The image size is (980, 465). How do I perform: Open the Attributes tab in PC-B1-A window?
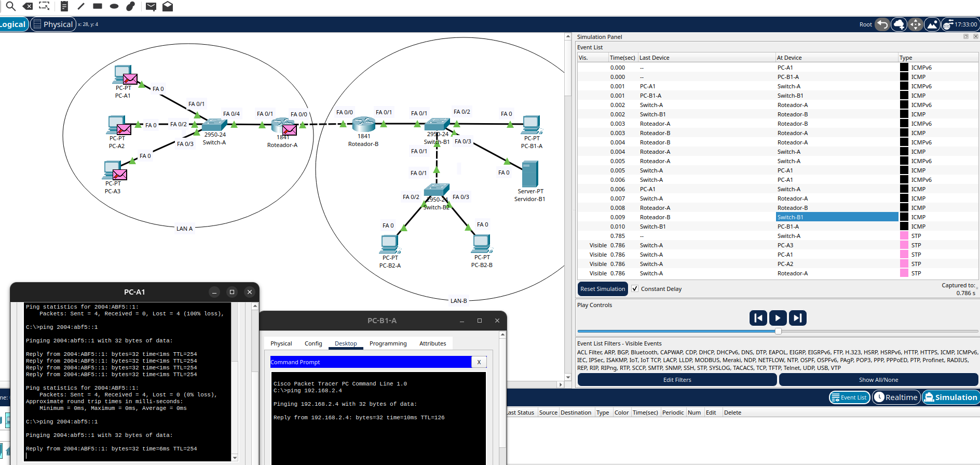433,343
